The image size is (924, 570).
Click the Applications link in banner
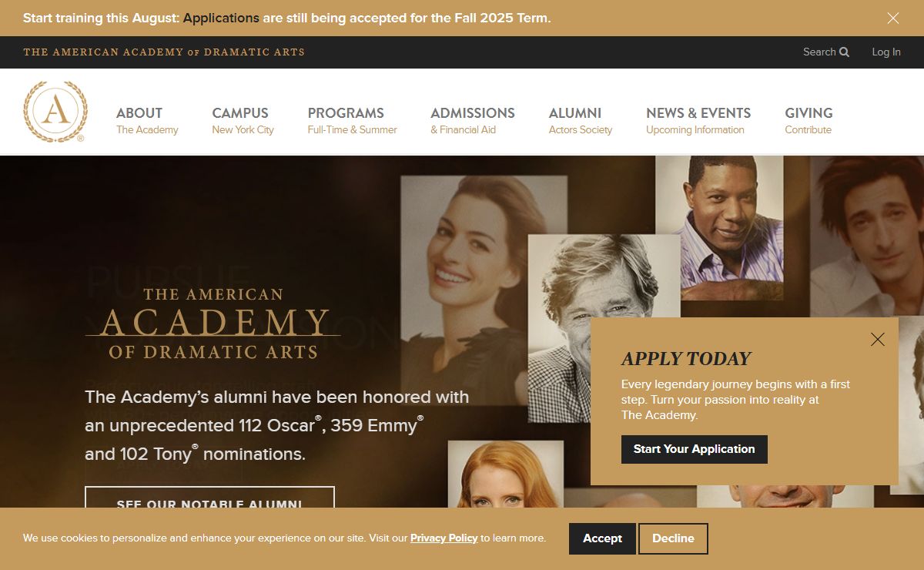(x=221, y=18)
